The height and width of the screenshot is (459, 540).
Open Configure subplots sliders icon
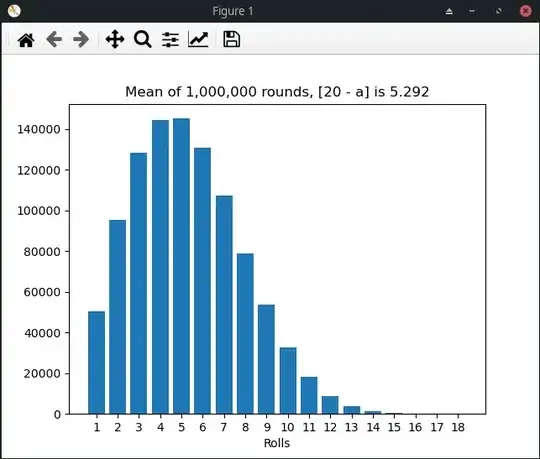pos(170,40)
